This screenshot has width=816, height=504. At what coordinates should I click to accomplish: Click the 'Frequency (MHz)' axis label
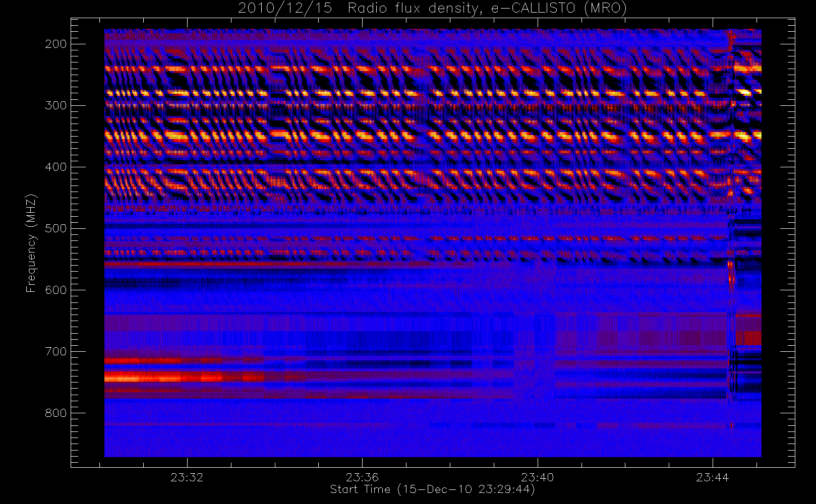31,243
